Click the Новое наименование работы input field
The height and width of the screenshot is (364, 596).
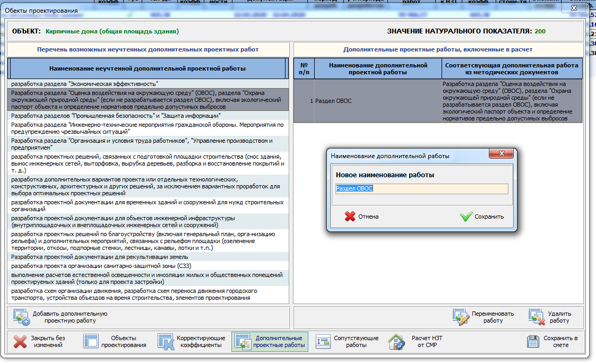(x=421, y=188)
